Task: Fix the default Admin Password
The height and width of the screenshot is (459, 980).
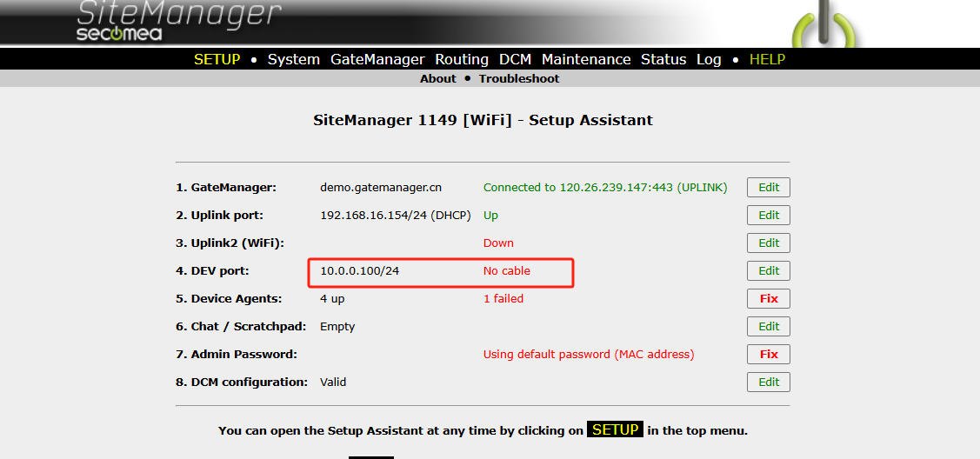Action: point(769,354)
